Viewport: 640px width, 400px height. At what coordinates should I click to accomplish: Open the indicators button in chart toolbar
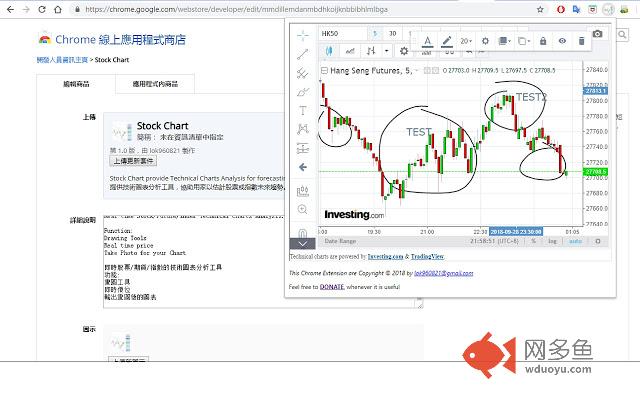[x=350, y=51]
